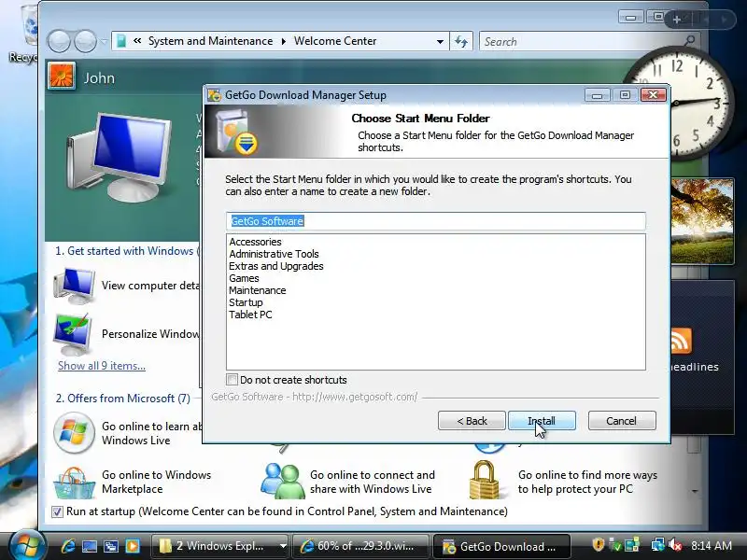Open protect your PC padlock icon
This screenshot has height=560, width=747.
point(485,480)
